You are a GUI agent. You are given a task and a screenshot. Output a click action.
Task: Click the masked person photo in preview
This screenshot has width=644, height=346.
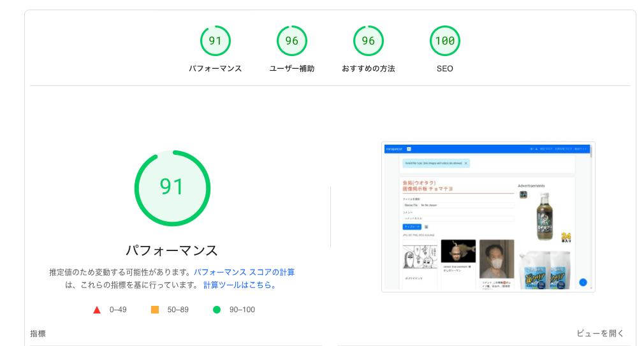(497, 259)
